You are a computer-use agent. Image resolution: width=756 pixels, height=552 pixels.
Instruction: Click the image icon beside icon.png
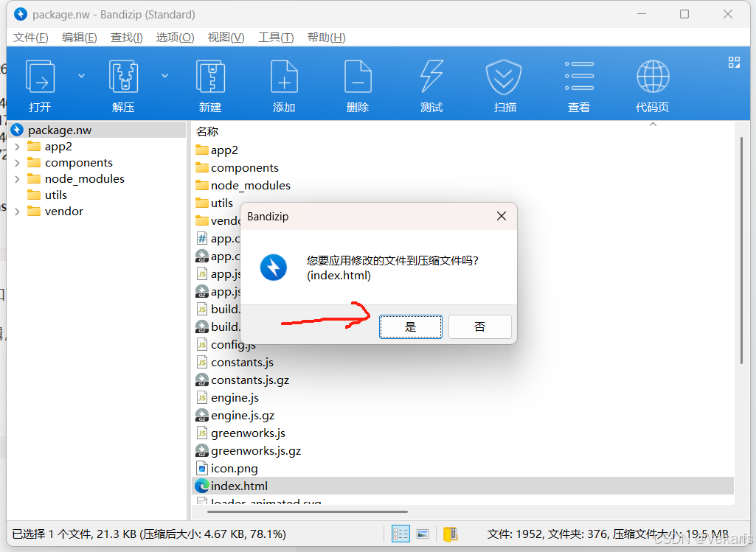point(202,468)
